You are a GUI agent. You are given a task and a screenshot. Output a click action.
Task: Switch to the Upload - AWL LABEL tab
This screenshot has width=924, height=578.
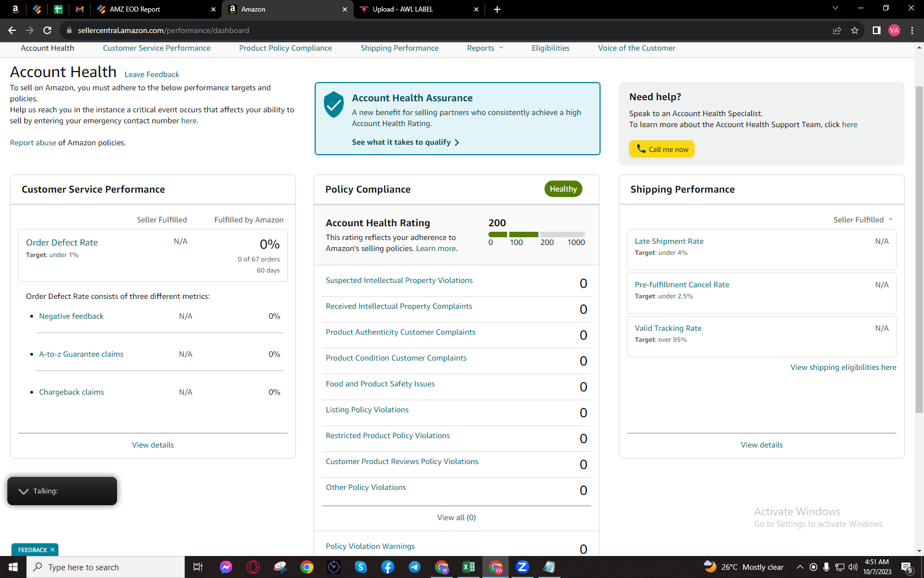419,9
